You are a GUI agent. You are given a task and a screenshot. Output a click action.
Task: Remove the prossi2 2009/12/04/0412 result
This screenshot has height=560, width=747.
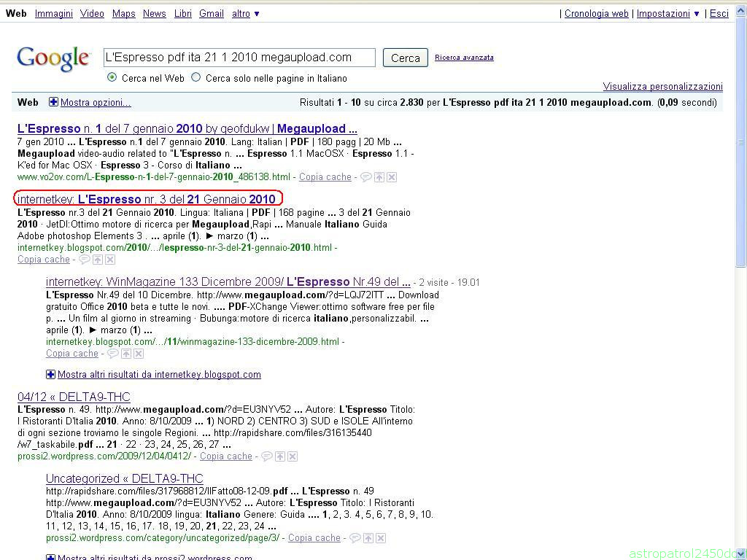293,456
